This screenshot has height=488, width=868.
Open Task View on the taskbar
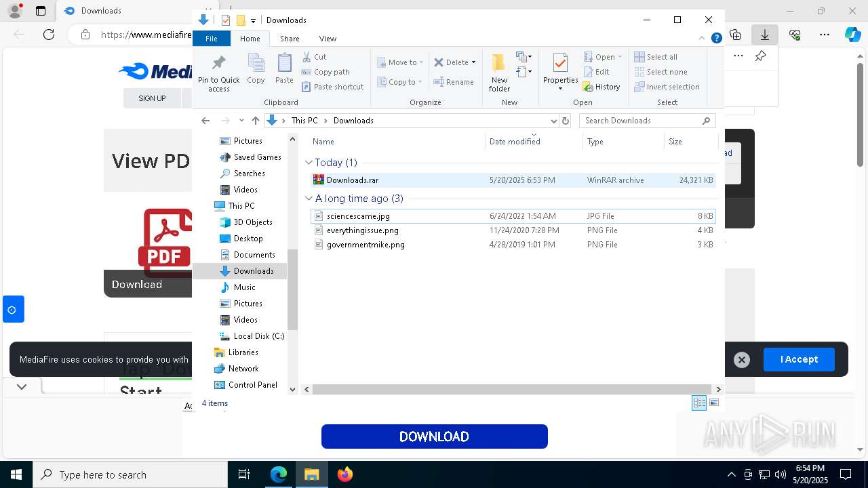[x=244, y=474]
